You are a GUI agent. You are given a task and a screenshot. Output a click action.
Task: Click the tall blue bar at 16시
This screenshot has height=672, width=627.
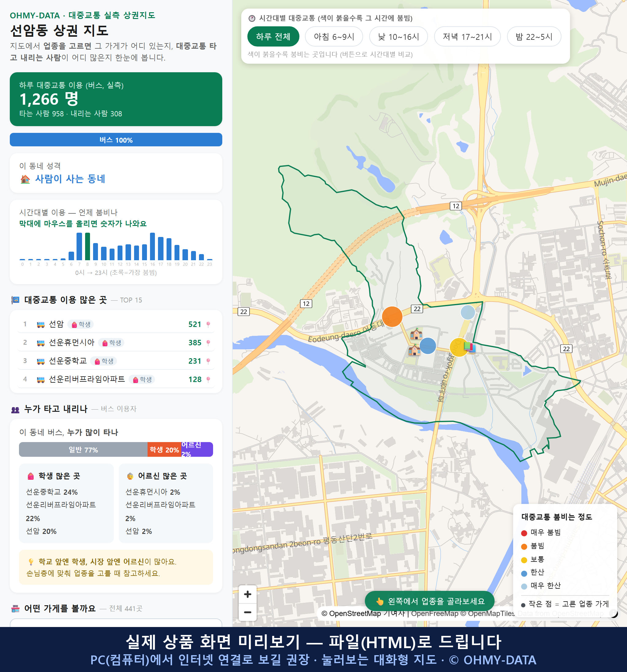(152, 246)
